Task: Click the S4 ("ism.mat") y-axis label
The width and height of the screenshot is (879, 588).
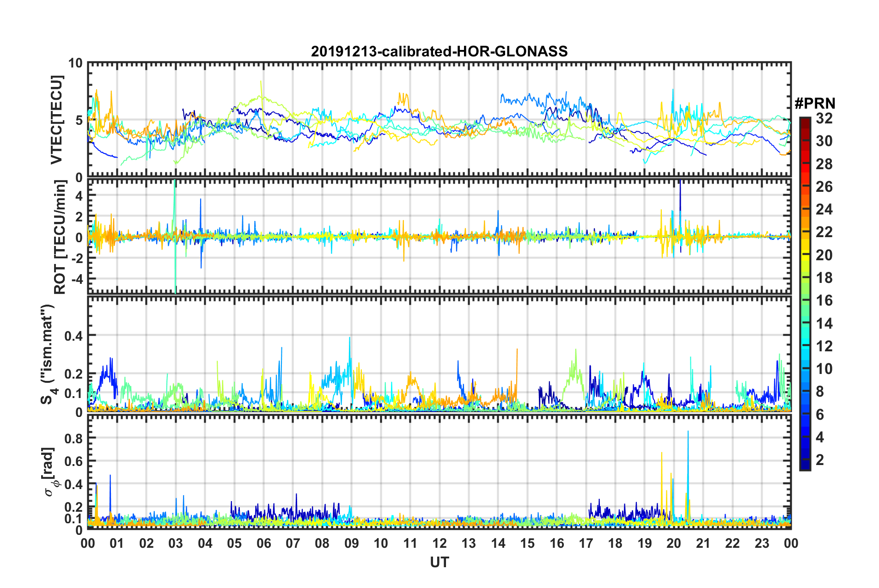Action: click(x=49, y=354)
